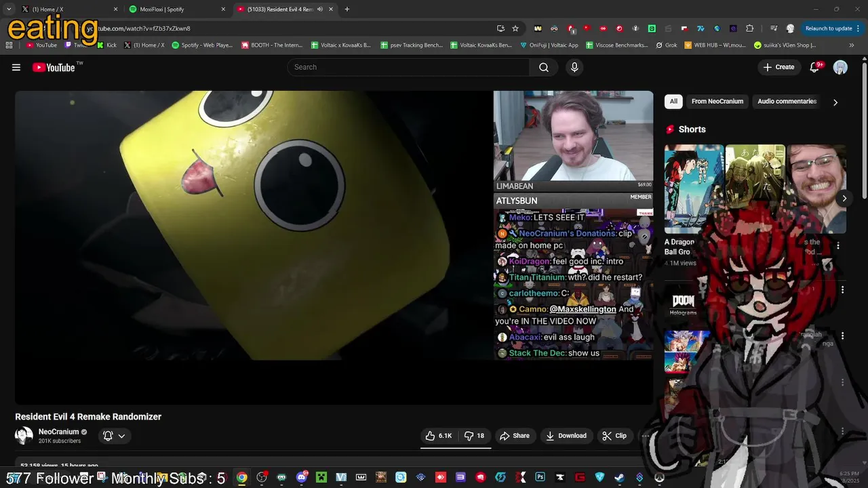868x488 pixels.
Task: Select the Audio commentaries filter chip
Action: pos(787,102)
